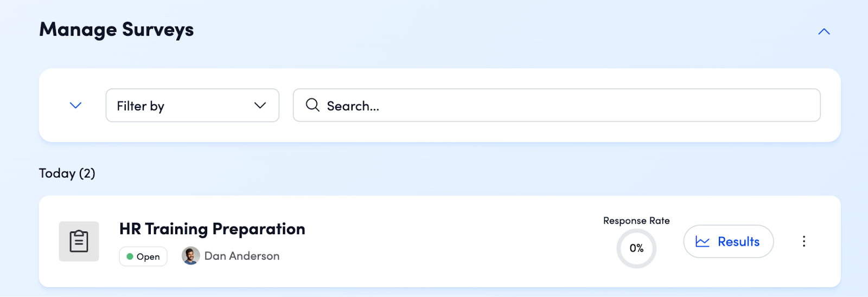
Task: Open the HR Training Preparation survey title
Action: 212,229
